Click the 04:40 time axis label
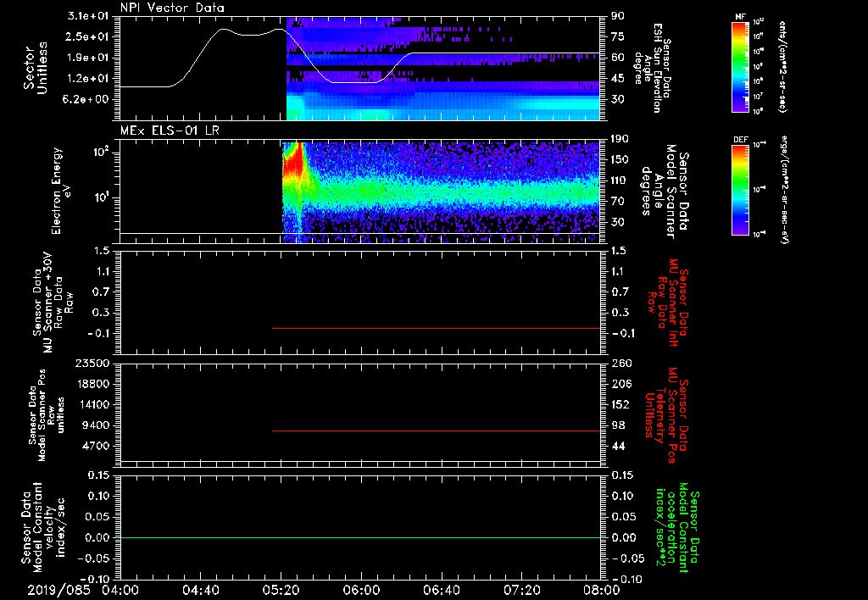 [x=200, y=590]
